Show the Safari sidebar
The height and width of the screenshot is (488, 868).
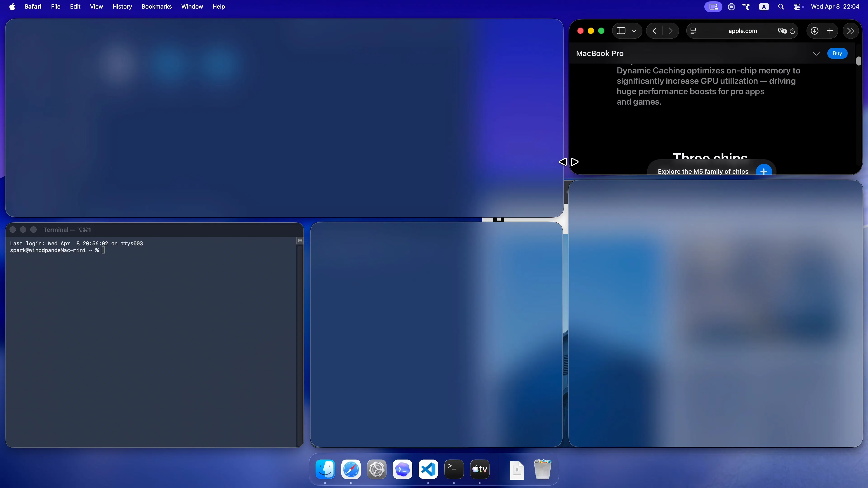coord(621,31)
